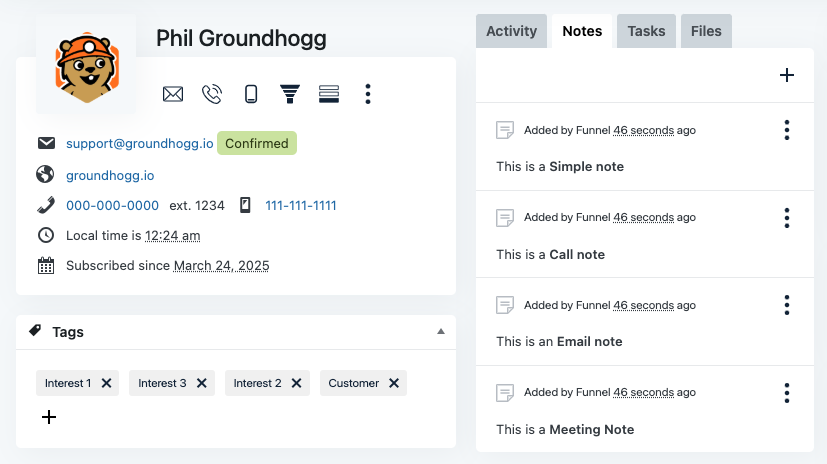Image resolution: width=827 pixels, height=464 pixels.
Task: Open the Tasks tab
Action: tap(647, 31)
